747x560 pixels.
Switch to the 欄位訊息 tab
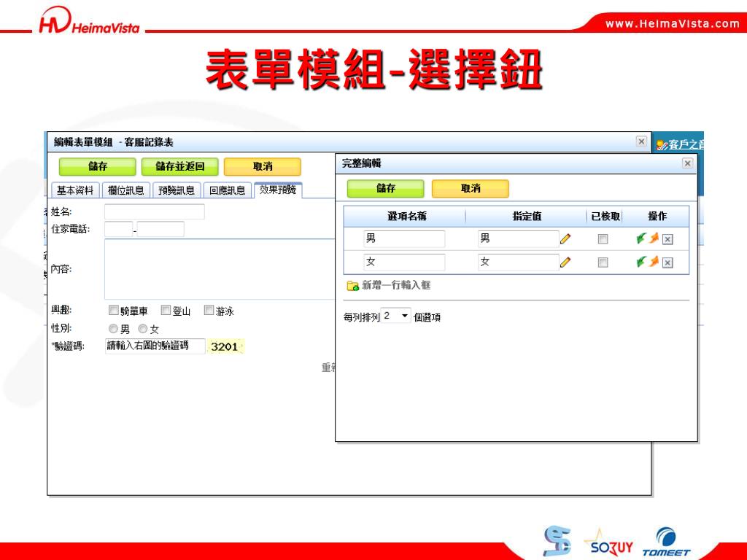125,190
